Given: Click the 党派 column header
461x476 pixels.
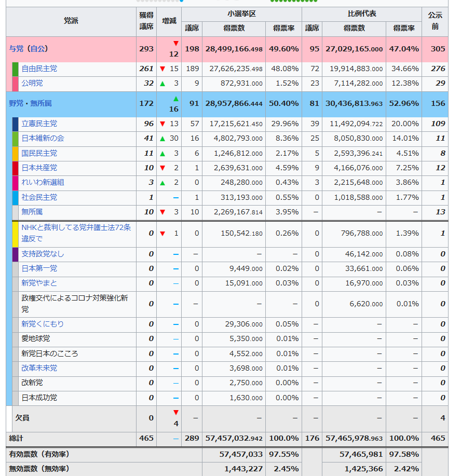Looking at the screenshot, I should pos(71,21).
